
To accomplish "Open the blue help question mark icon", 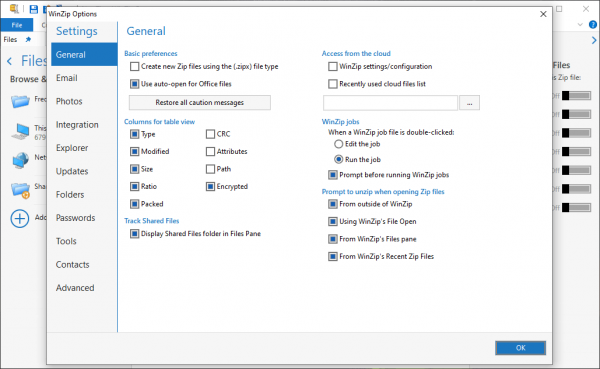I will click(593, 25).
